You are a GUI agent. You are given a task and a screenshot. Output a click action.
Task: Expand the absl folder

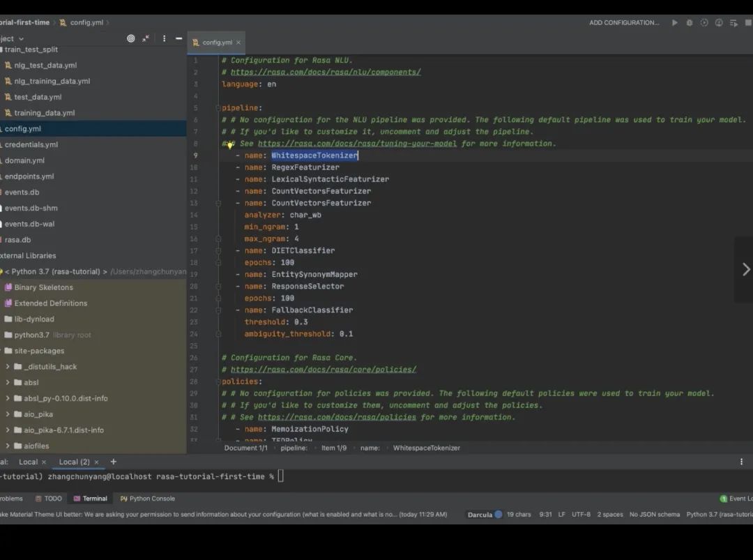click(x=7, y=382)
